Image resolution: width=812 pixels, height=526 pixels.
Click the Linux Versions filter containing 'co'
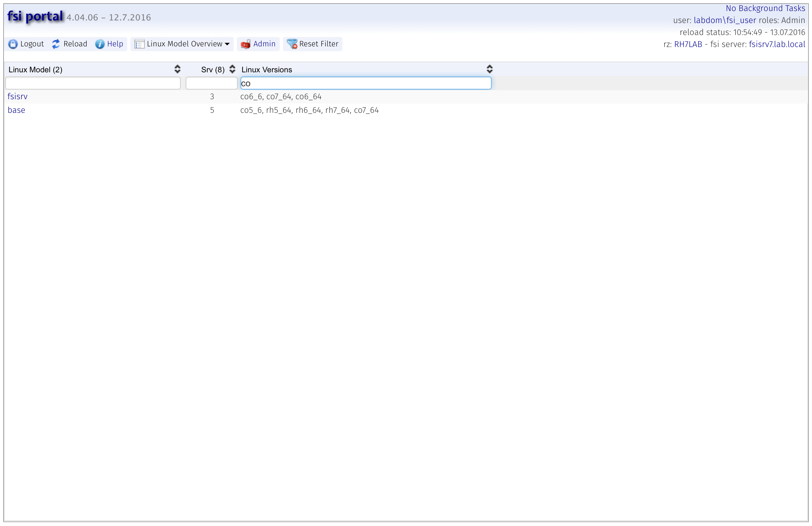(x=366, y=83)
